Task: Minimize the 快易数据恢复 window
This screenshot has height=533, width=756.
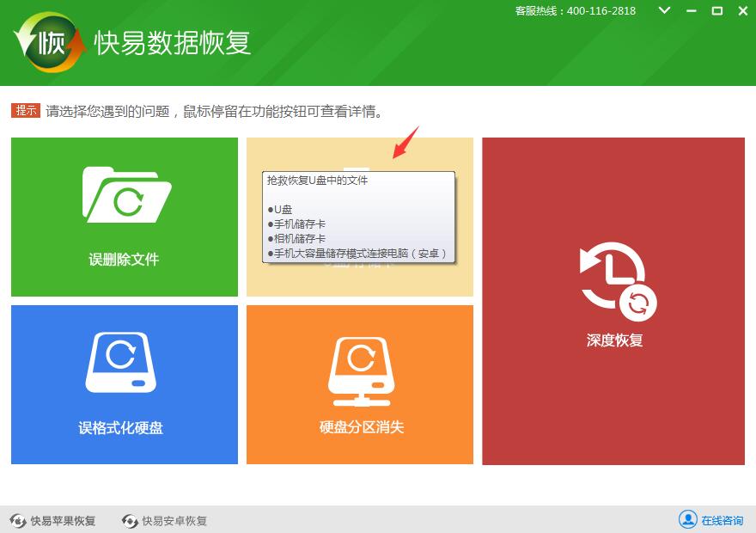Action: point(692,10)
